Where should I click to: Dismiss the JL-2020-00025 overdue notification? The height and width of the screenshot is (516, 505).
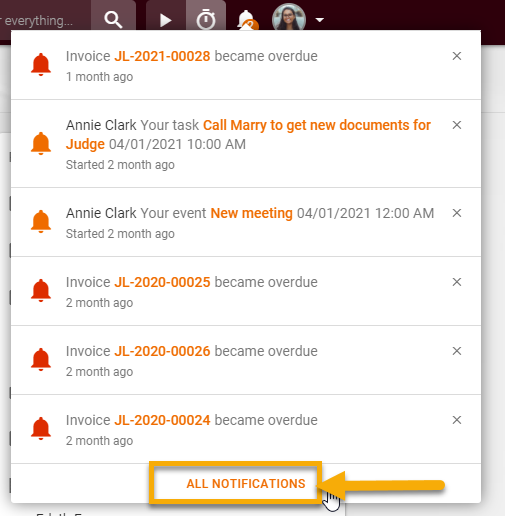(x=457, y=282)
